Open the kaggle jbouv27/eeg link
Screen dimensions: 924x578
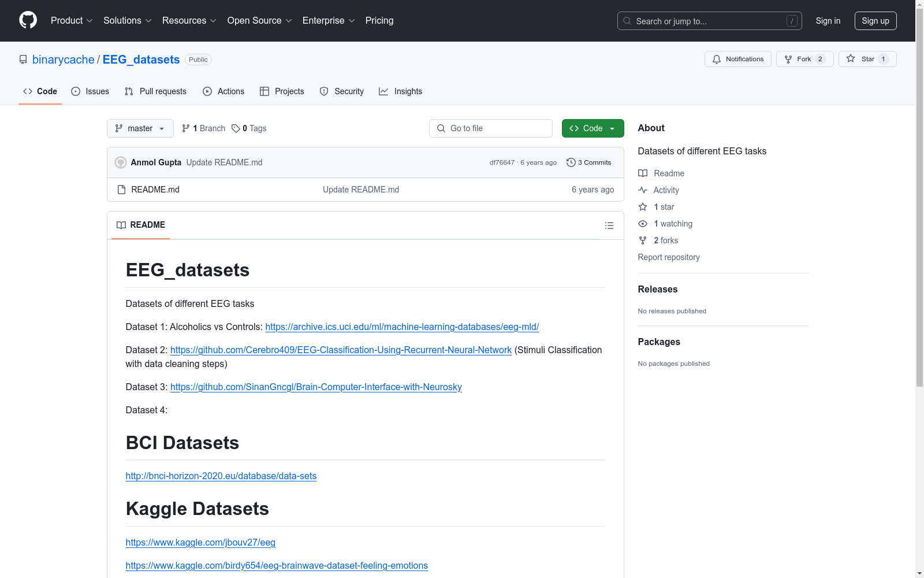[200, 542]
